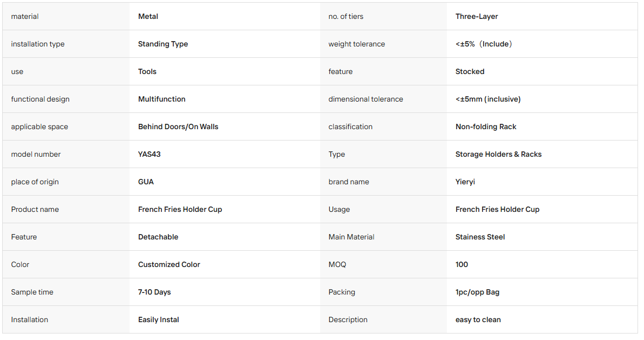This screenshot has height=340, width=644.
Task: Select 'Storage Holders & Racks' type value
Action: pyautogui.click(x=498, y=154)
